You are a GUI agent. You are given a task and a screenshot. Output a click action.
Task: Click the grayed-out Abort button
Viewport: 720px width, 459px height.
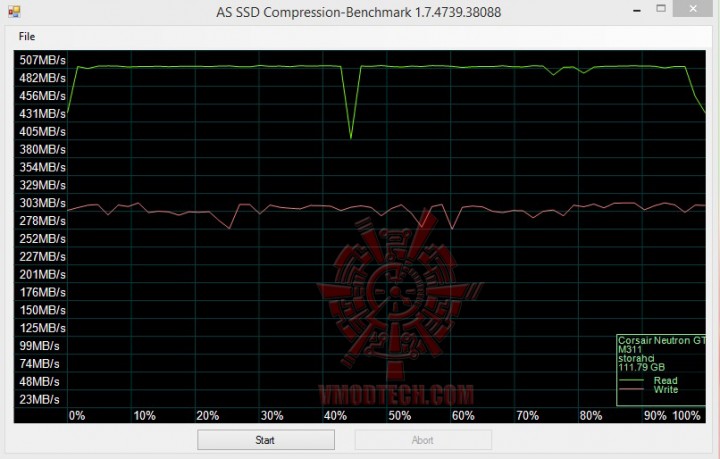(x=423, y=440)
